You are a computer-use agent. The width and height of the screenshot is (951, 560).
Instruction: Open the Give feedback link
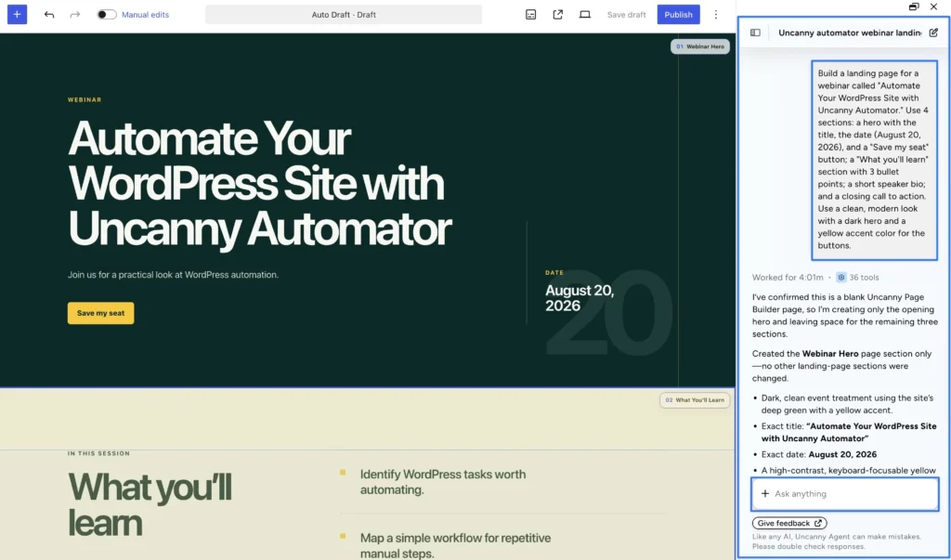[x=789, y=523]
